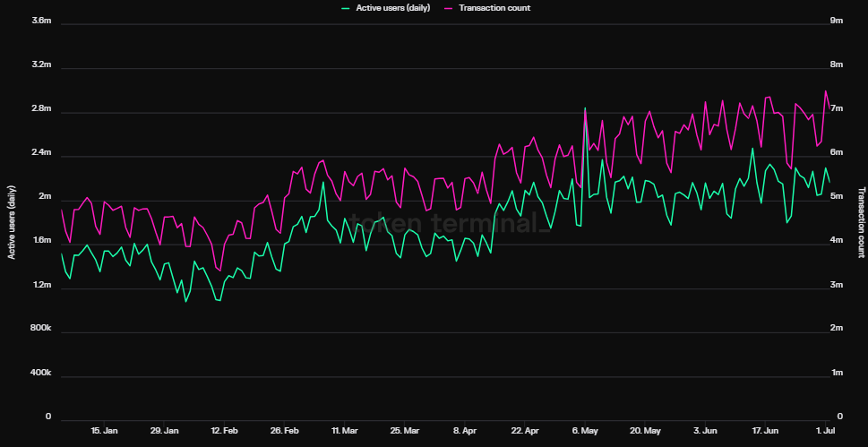Click the 7m right axis label
The height and width of the screenshot is (447, 868).
point(837,108)
